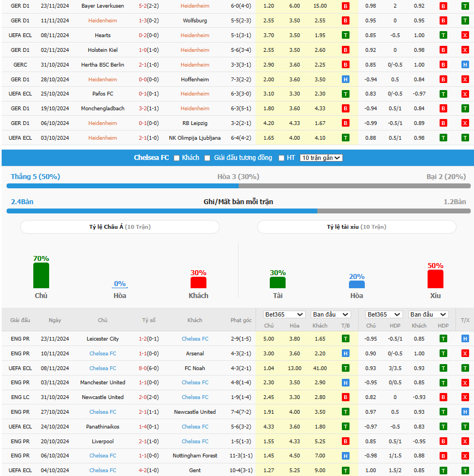The height and width of the screenshot is (476, 474).
Task: Click the red X badge in Holstein Kiel row
Action: (x=465, y=50)
